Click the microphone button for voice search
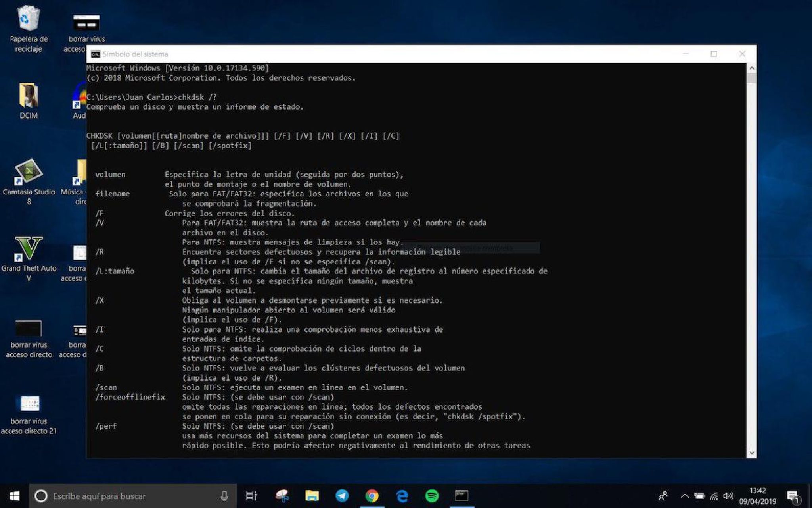The image size is (812, 508). pyautogui.click(x=224, y=496)
